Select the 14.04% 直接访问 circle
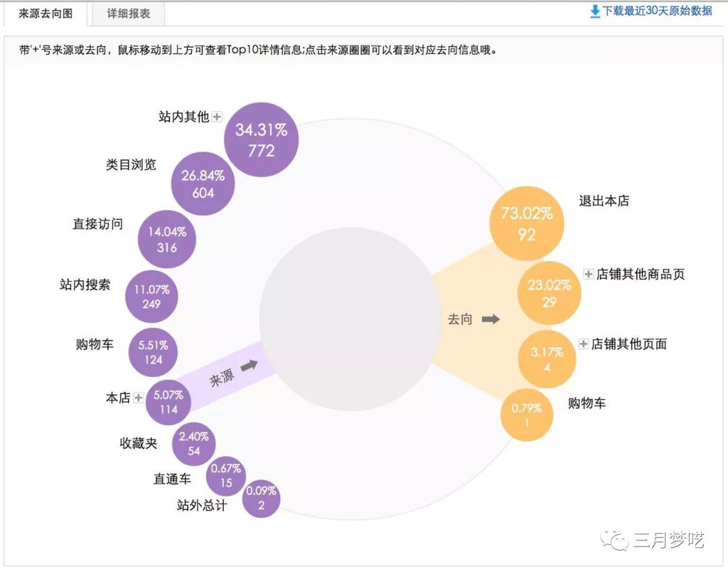 tap(166, 239)
